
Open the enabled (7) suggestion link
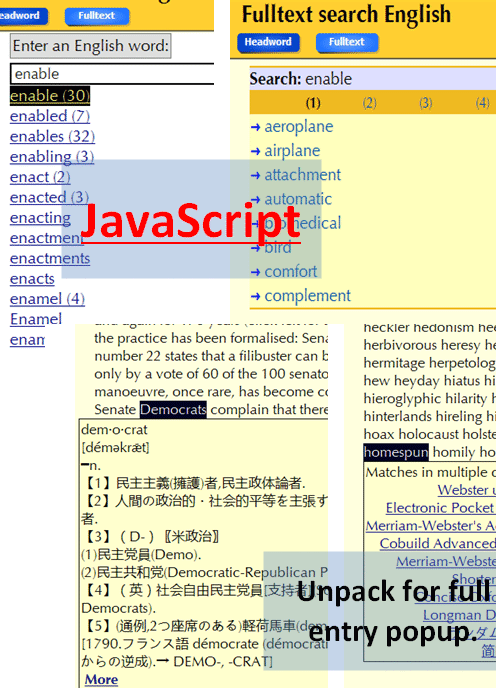tap(50, 116)
